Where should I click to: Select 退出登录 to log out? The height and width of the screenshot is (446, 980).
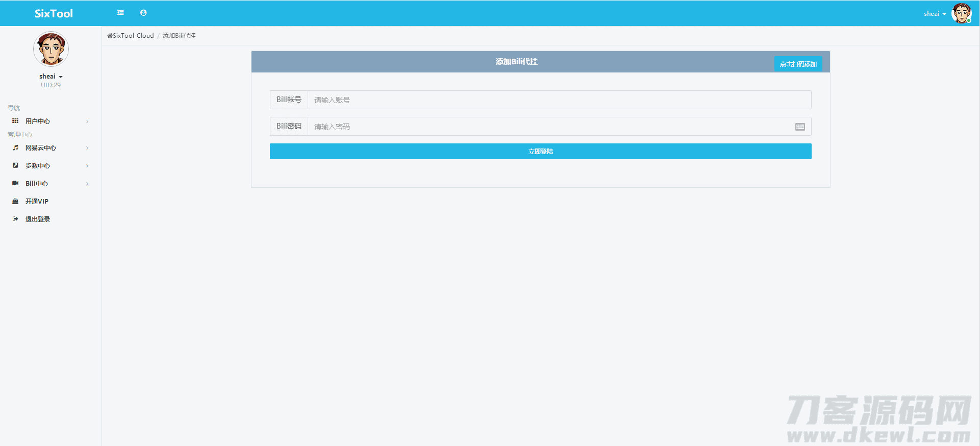pyautogui.click(x=51, y=219)
